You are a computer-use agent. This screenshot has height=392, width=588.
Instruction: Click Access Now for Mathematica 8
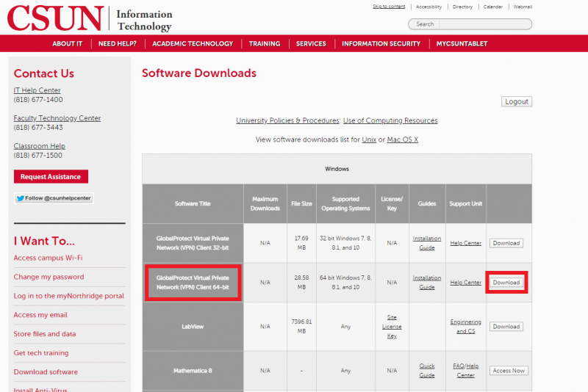pos(509,371)
